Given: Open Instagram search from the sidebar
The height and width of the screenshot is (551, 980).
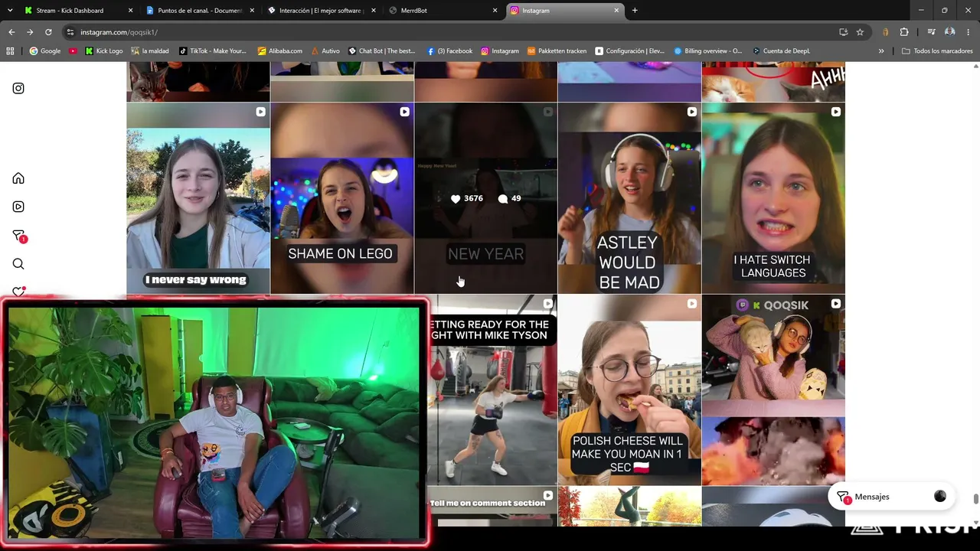Looking at the screenshot, I should coord(18,264).
